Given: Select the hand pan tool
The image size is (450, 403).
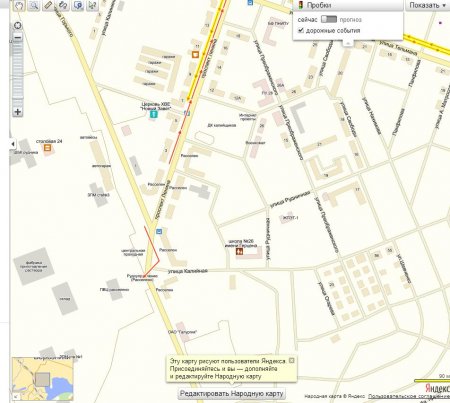Looking at the screenshot, I should pyautogui.click(x=19, y=5).
